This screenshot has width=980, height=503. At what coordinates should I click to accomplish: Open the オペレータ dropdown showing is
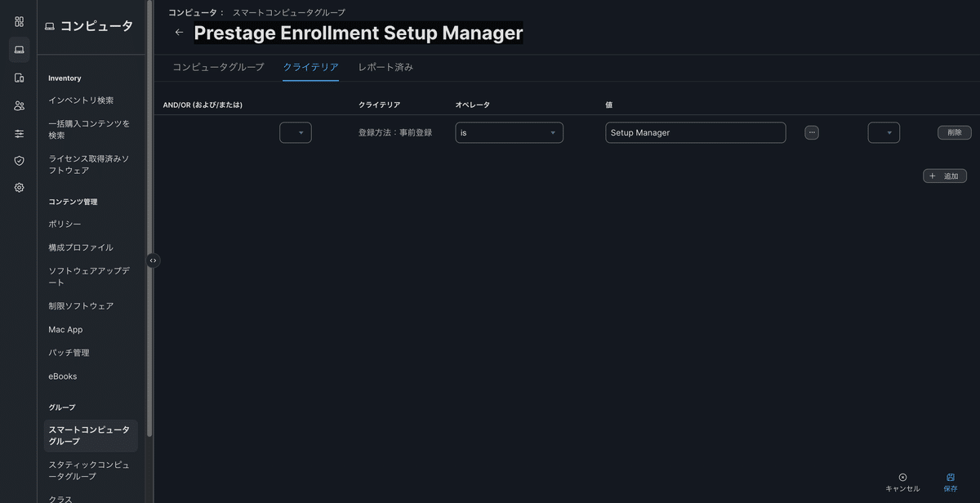tap(509, 131)
